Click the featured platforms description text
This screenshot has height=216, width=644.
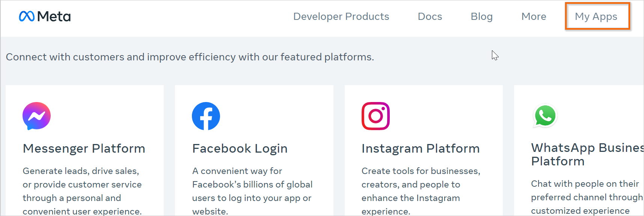(x=190, y=57)
